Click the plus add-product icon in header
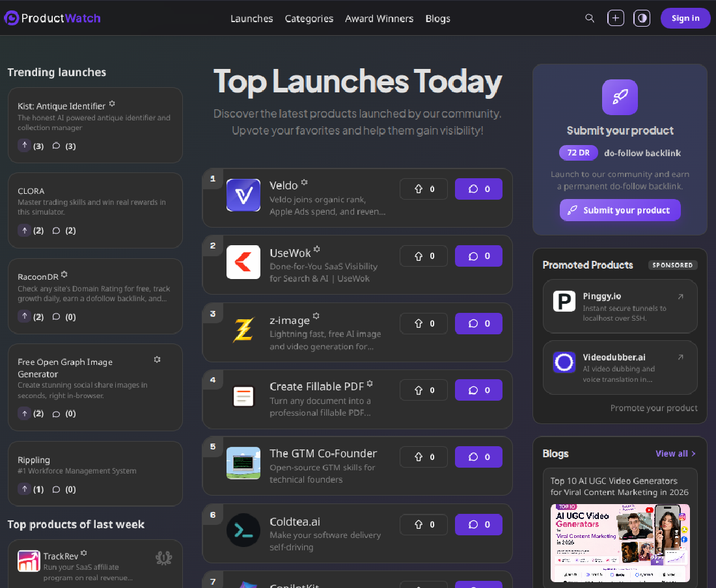Screen dimensions: 716x588 [616, 18]
